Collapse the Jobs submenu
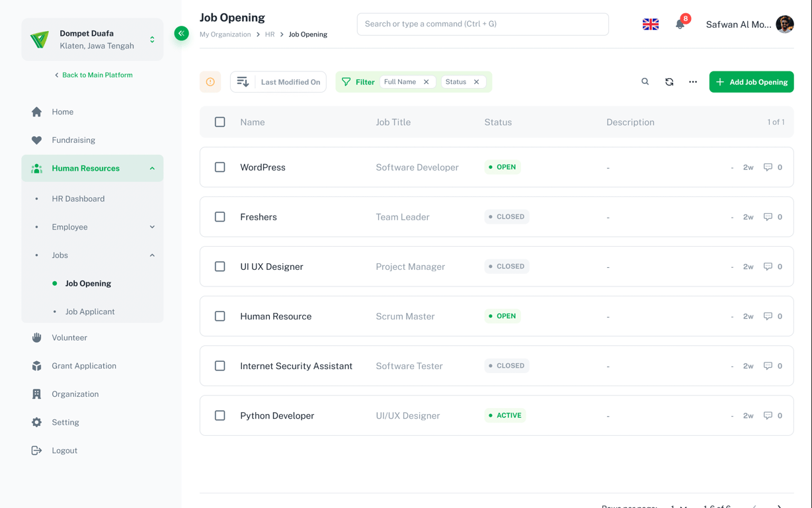The width and height of the screenshot is (812, 508). (152, 255)
